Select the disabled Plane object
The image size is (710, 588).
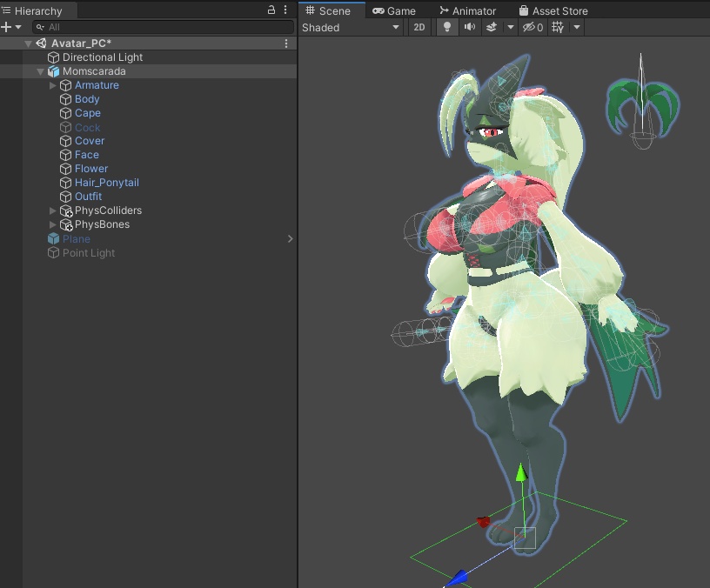[x=76, y=239]
